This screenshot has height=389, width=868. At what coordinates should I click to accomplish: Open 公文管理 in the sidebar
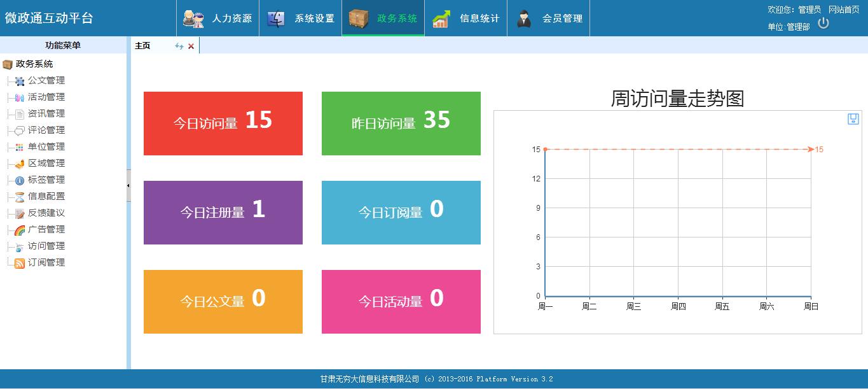point(46,80)
